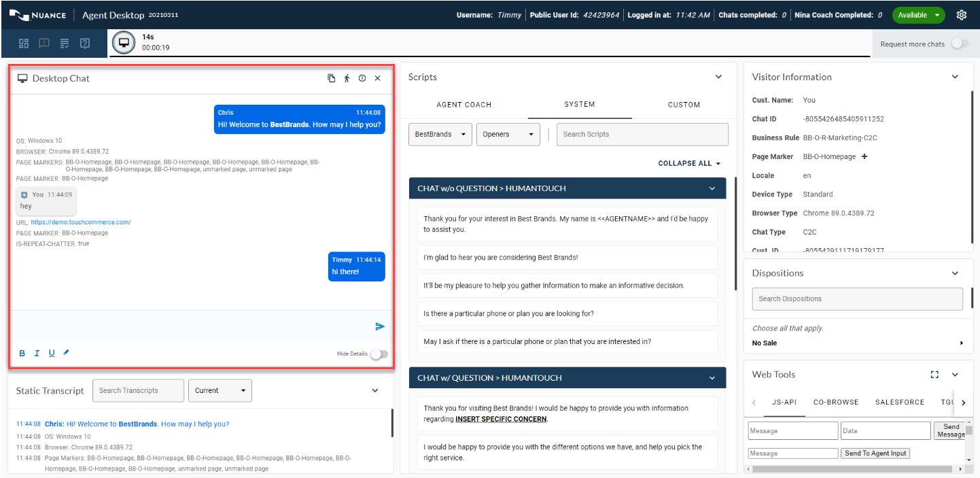Click the Search Dispositions field
This screenshot has height=478, width=980.
coord(856,298)
